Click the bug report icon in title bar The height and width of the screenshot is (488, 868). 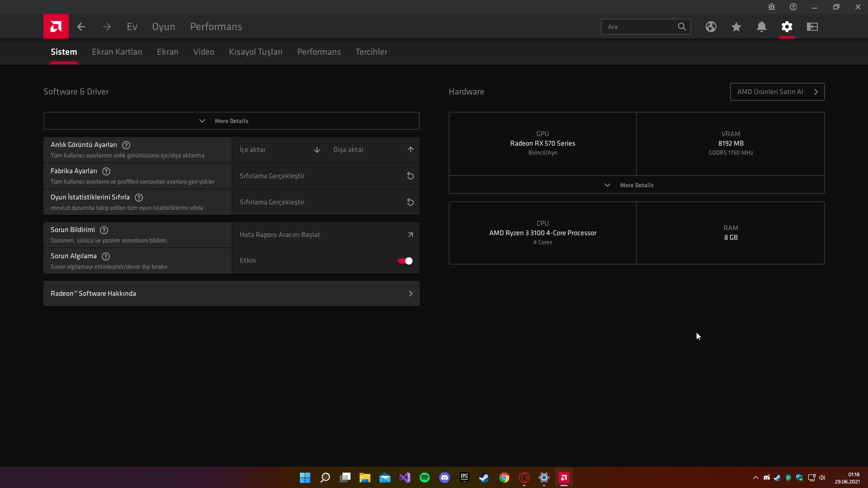point(772,7)
